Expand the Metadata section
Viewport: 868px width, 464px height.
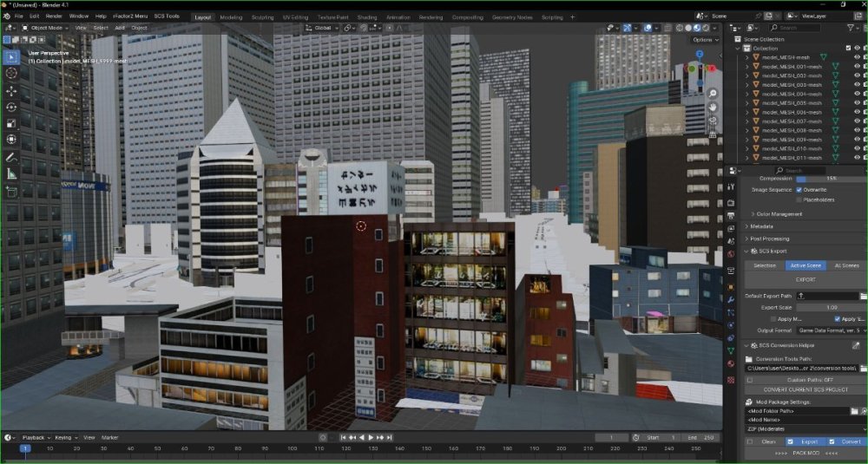[x=762, y=226]
